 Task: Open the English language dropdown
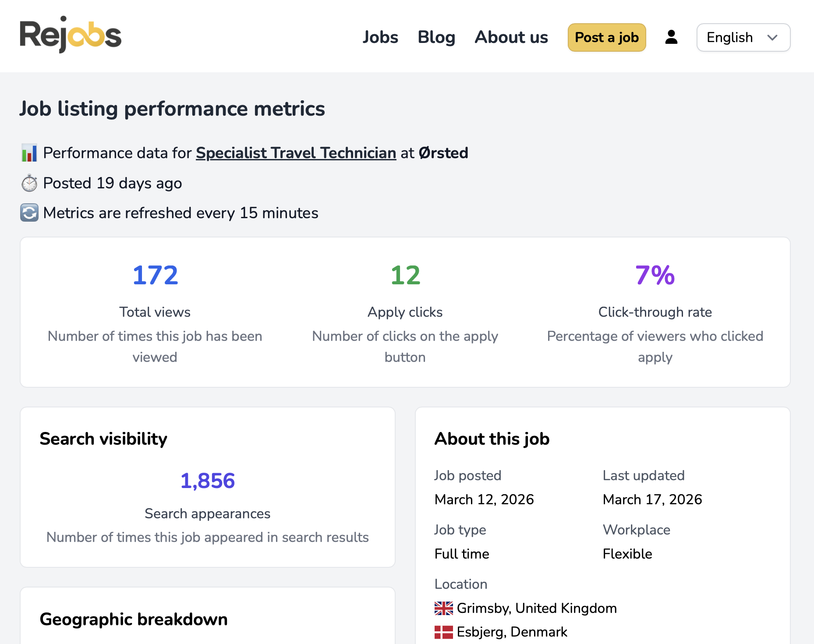[x=743, y=38]
